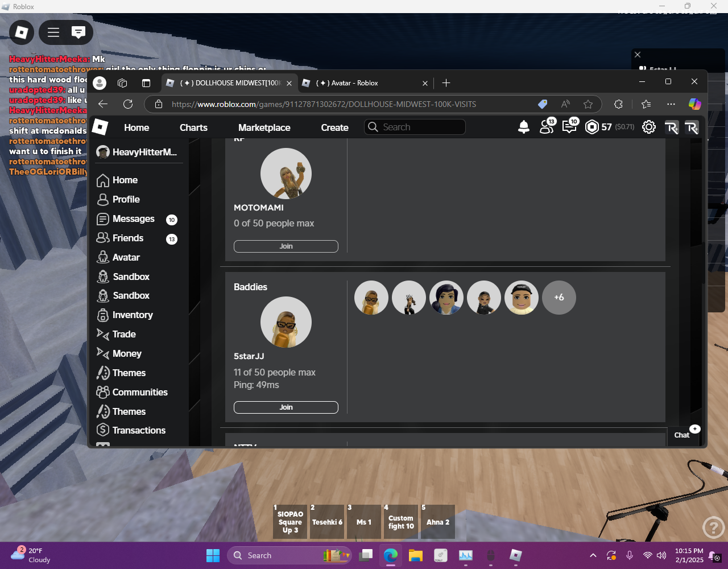This screenshot has width=728, height=569.
Task: Click the Roblox logo button in game window
Action: point(22,32)
